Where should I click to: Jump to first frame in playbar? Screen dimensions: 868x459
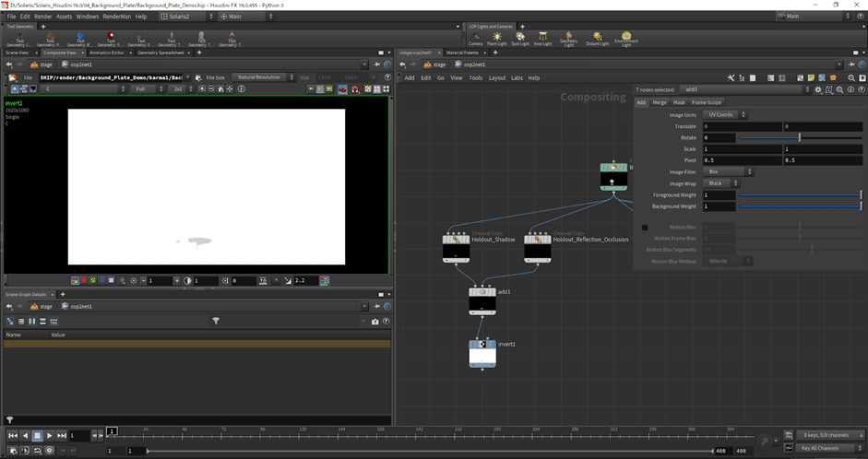[13, 435]
